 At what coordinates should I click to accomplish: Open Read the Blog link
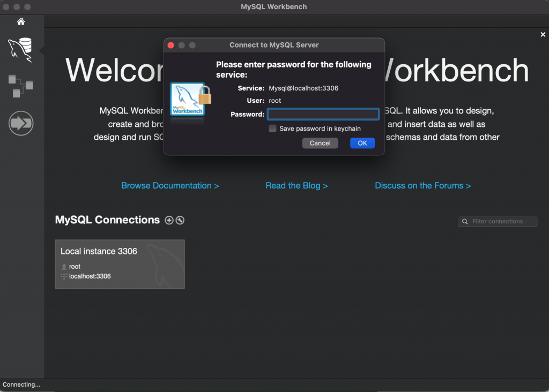click(296, 185)
